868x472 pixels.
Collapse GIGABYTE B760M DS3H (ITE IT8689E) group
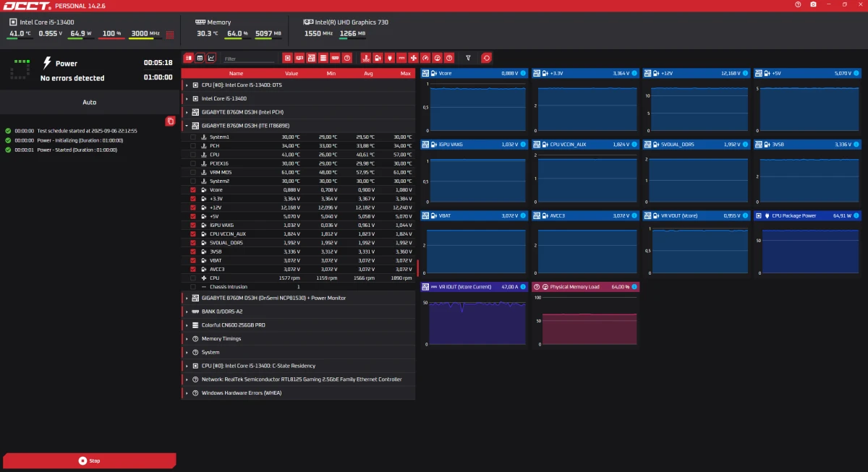coord(187,126)
